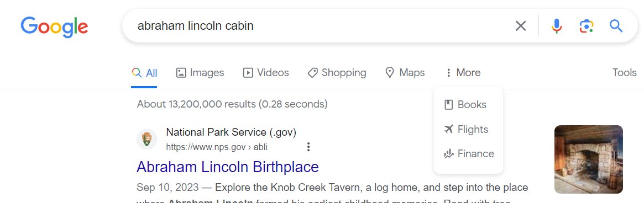Click the Google logo
The height and width of the screenshot is (203, 644).
click(x=54, y=26)
